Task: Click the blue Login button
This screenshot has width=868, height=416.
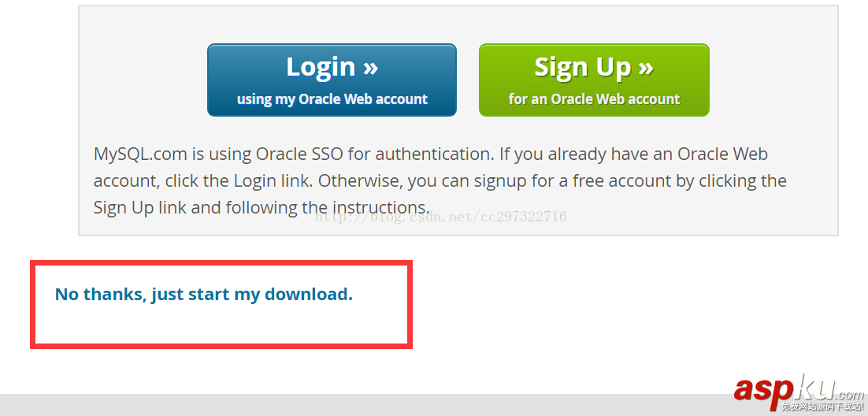Action: [x=332, y=80]
